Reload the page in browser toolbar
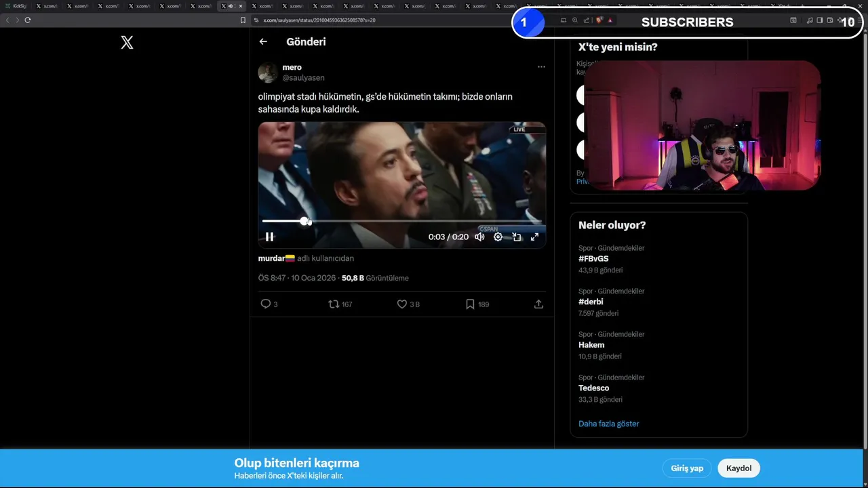Screen dimensions: 868x488 (28, 20)
